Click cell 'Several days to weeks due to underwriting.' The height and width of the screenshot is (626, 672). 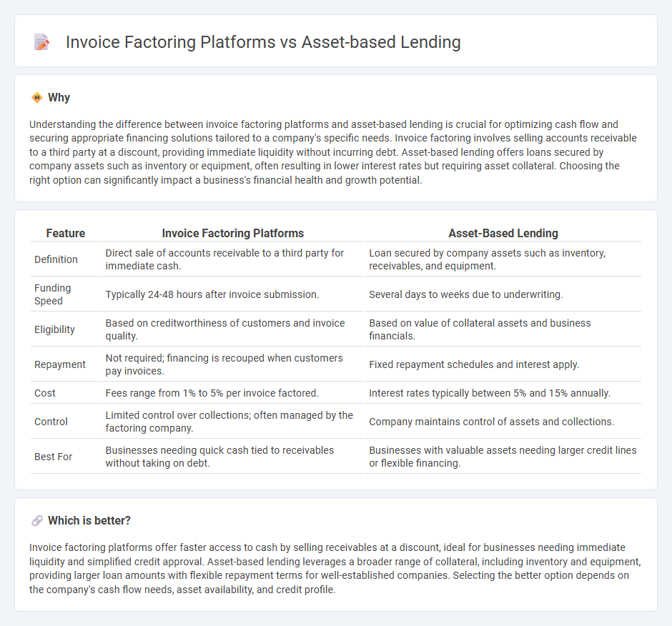(503, 294)
